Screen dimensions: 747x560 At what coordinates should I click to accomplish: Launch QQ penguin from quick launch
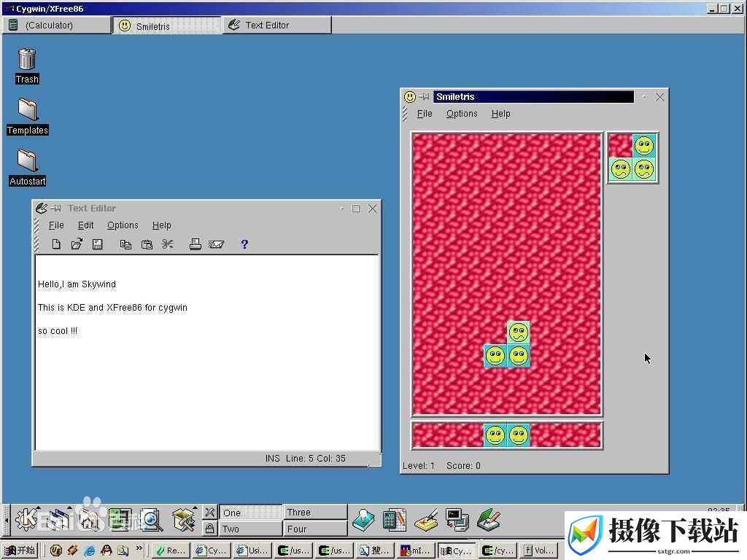click(107, 551)
